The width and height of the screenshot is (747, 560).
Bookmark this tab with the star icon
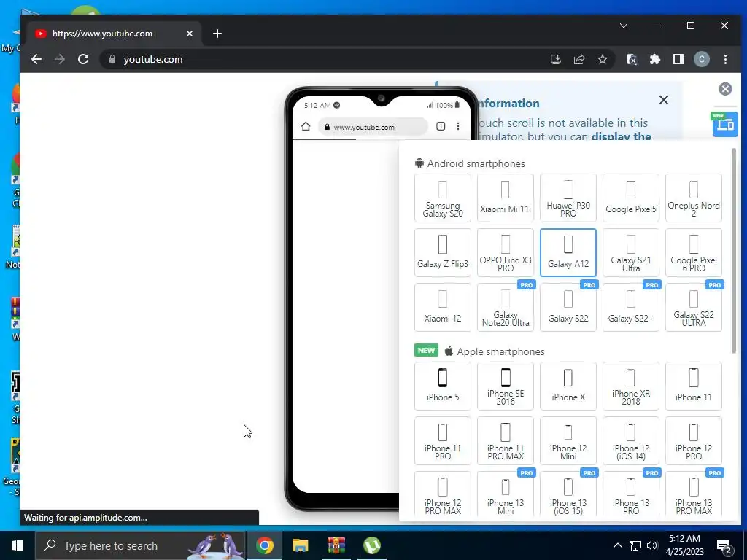pos(602,59)
